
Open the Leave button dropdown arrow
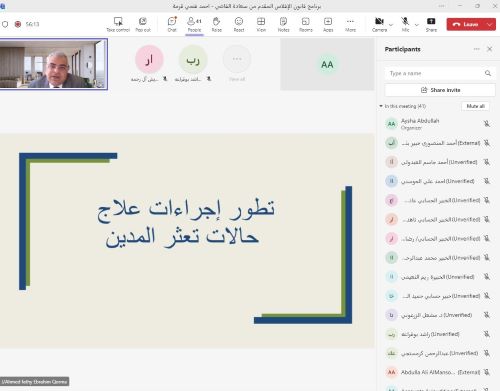point(490,24)
